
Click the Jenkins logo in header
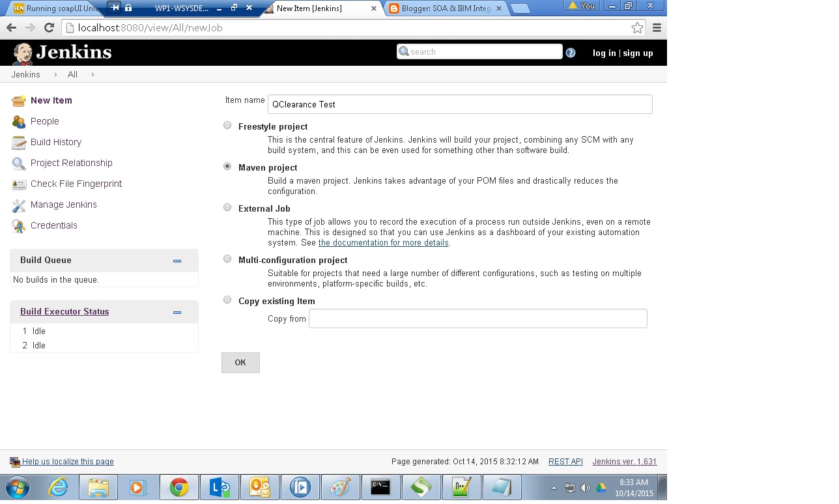(x=62, y=53)
